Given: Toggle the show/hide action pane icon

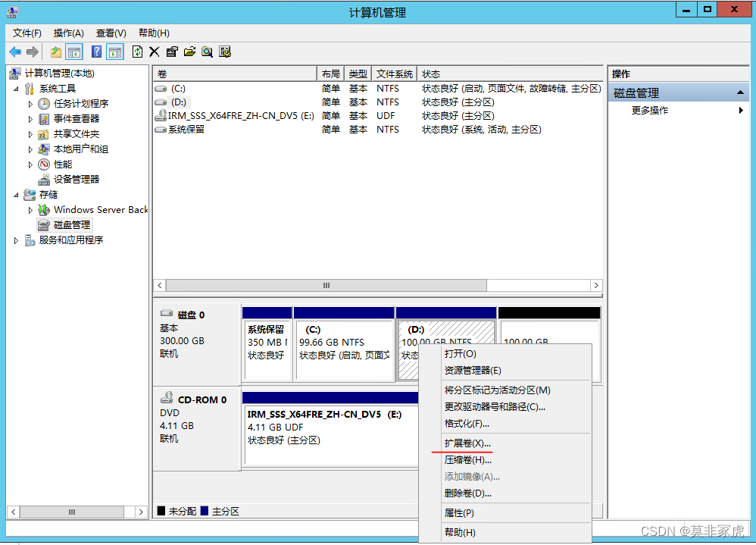Looking at the screenshot, I should (115, 52).
